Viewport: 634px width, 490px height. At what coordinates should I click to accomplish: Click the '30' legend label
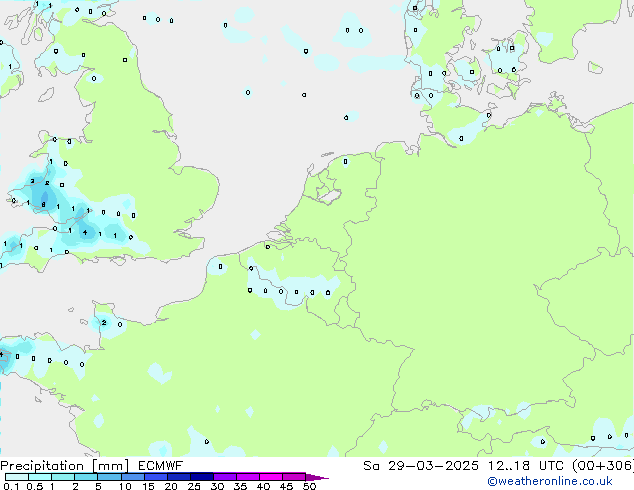[217, 486]
